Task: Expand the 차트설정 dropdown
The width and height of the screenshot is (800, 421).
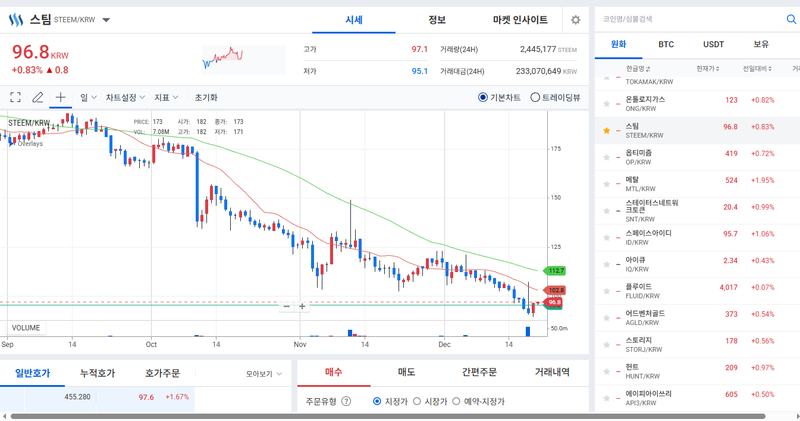Action: pos(126,98)
